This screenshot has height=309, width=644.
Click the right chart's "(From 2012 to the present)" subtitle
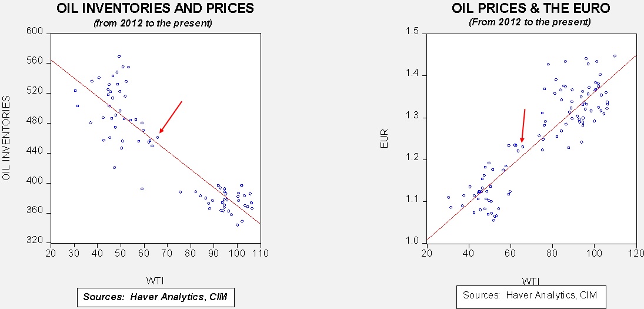(x=529, y=23)
